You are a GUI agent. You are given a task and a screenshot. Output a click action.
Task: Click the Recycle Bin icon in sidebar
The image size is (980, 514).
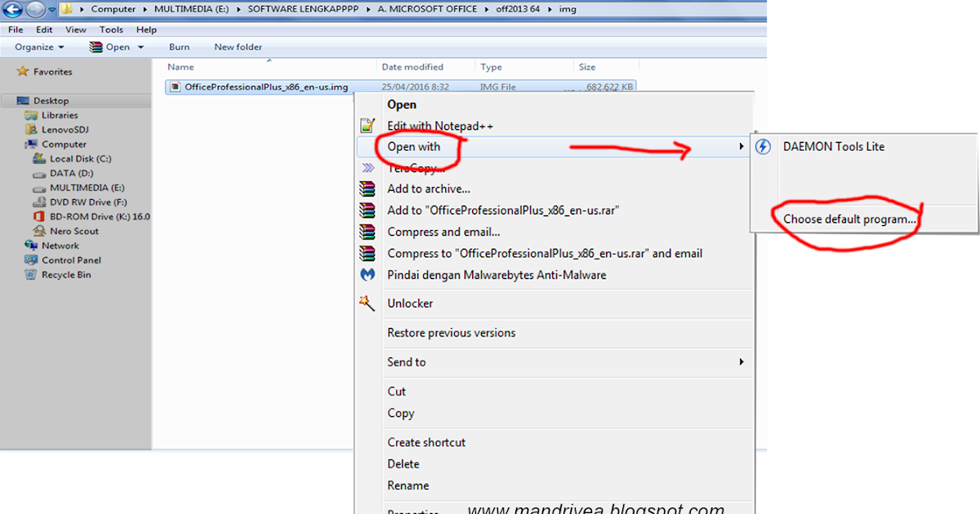tap(32, 275)
